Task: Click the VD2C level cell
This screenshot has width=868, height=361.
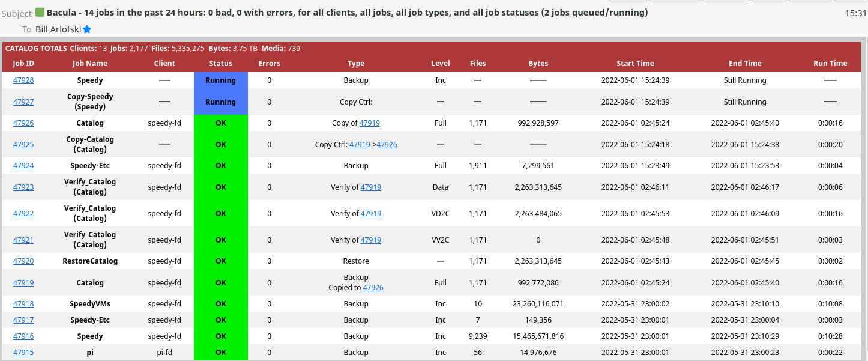Action: coord(441,214)
